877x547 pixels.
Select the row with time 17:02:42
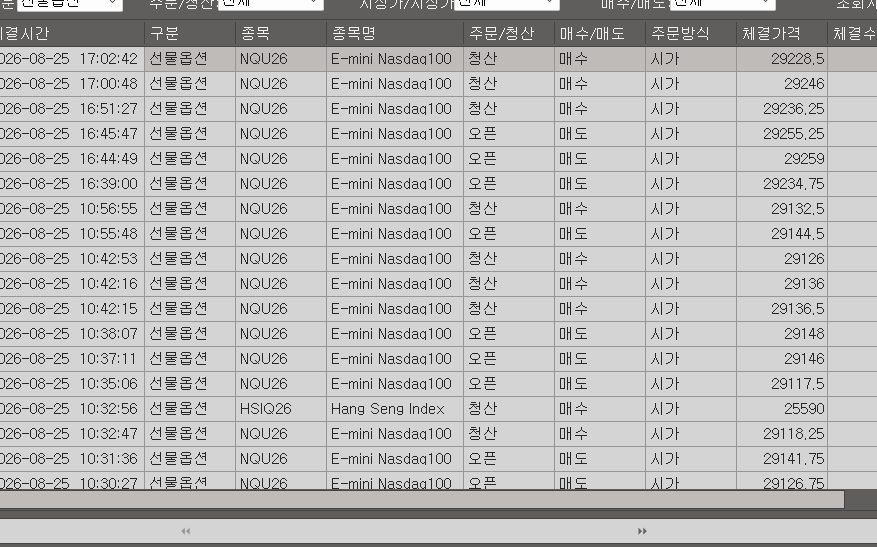tap(438, 59)
